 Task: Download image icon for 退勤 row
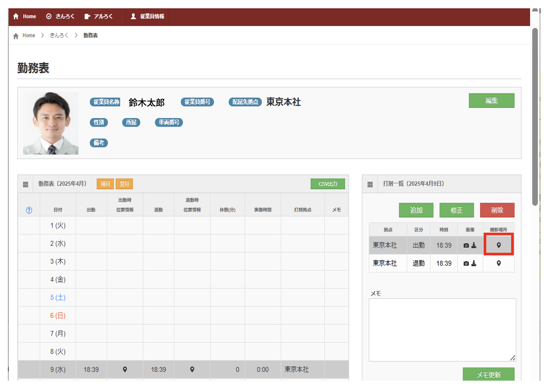tap(474, 263)
